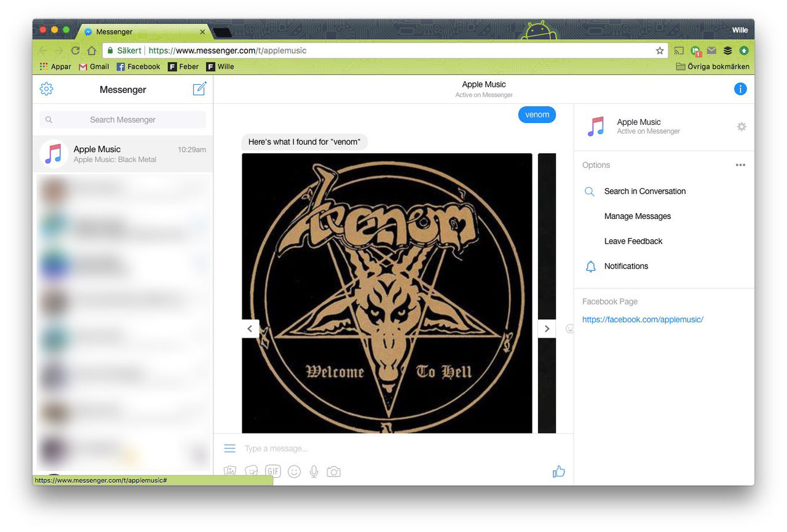This screenshot has width=787, height=532.
Task: Close the Messenger tab
Action: click(202, 32)
